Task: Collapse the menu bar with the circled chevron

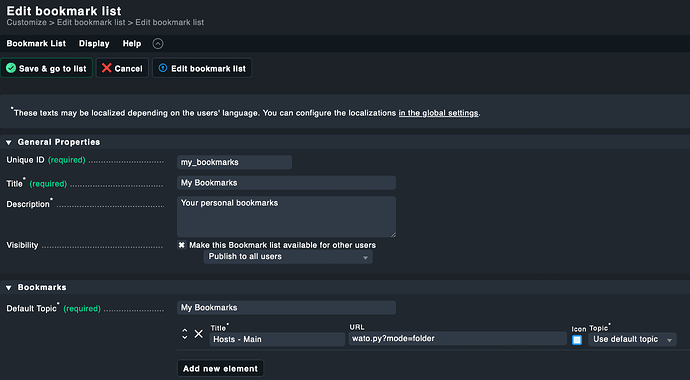Action: tap(158, 44)
